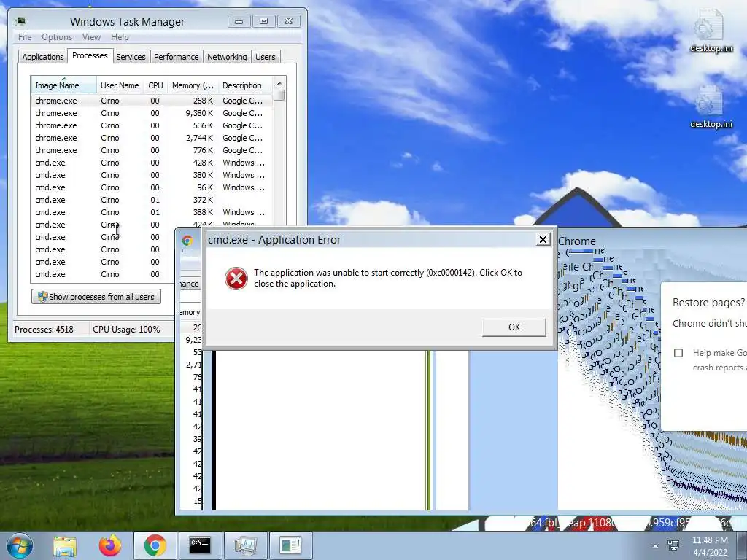Sort by Memory column header
The image size is (747, 560).
(193, 85)
